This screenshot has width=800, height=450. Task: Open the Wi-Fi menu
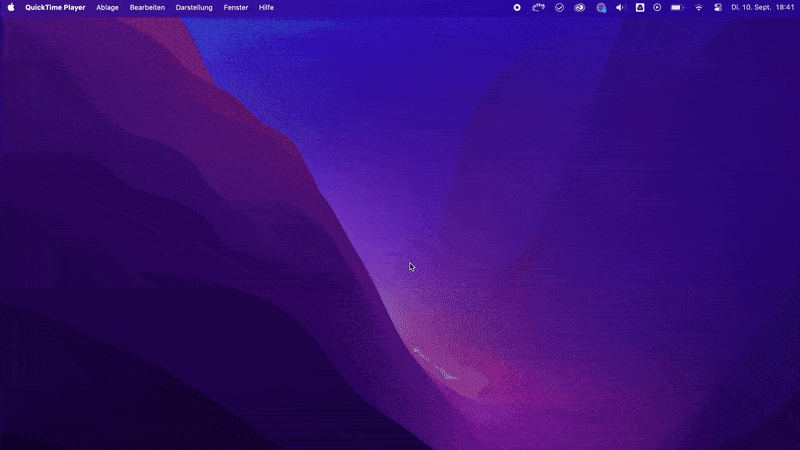[x=699, y=7]
